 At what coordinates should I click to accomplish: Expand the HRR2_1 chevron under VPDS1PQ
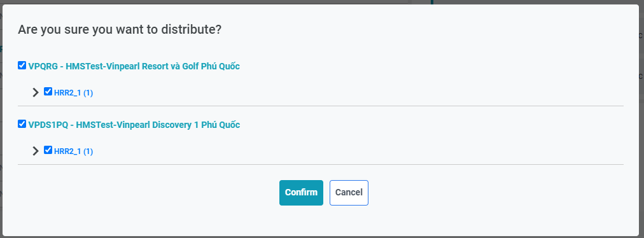pos(36,151)
